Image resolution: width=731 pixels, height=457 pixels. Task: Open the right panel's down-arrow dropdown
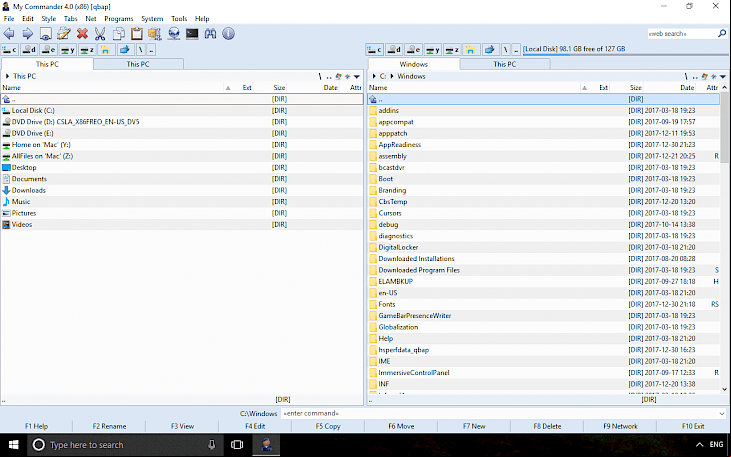[x=723, y=76]
